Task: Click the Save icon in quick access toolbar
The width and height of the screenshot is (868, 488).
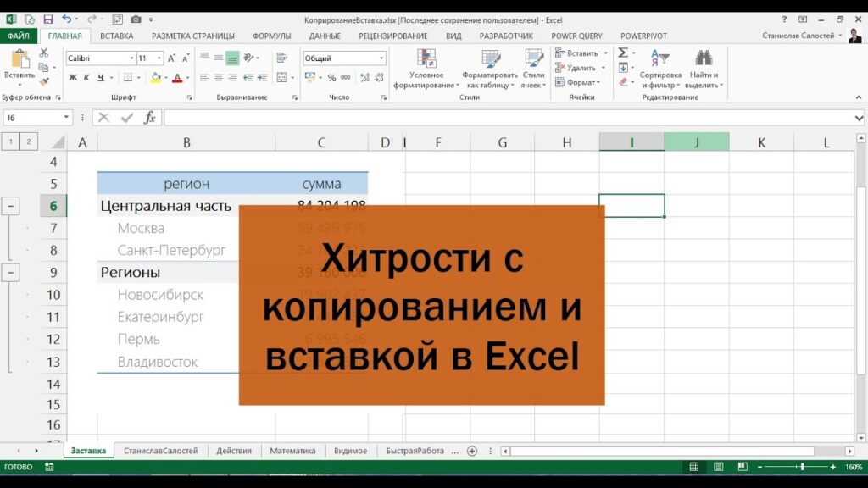Action: tap(47, 19)
